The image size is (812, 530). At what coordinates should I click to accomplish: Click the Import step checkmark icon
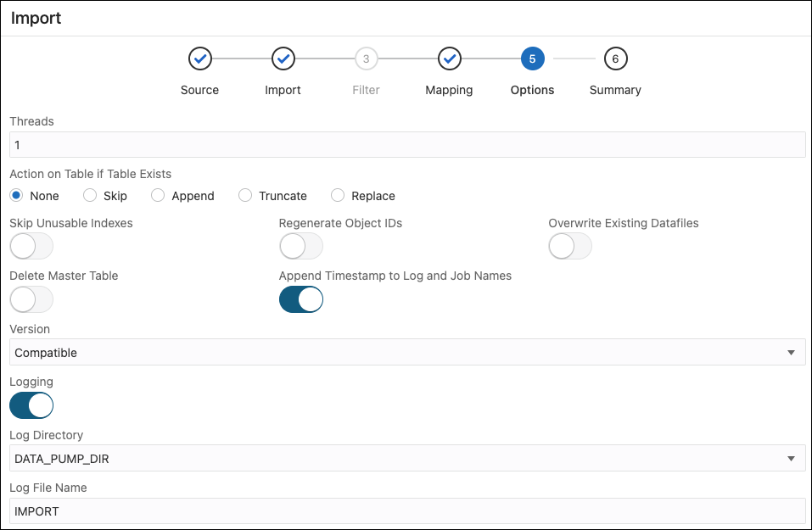(x=283, y=59)
